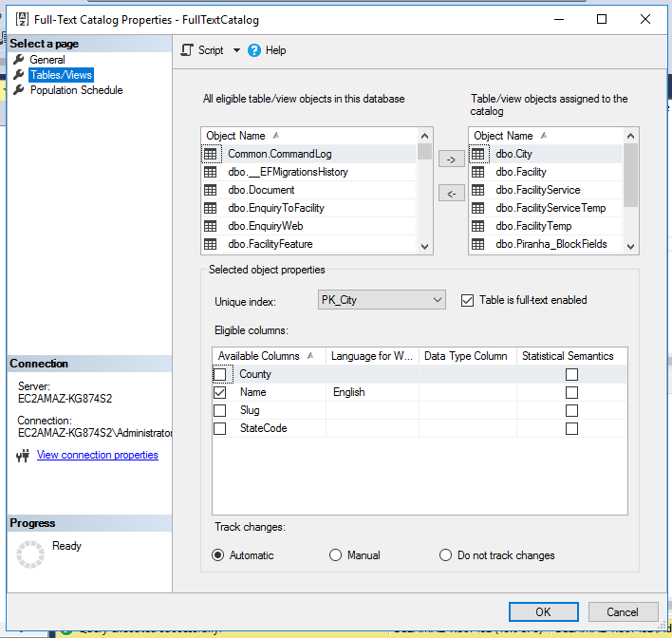This screenshot has width=672, height=638.
Task: Sort eligible objects by Object Name header
Action: coord(308,136)
